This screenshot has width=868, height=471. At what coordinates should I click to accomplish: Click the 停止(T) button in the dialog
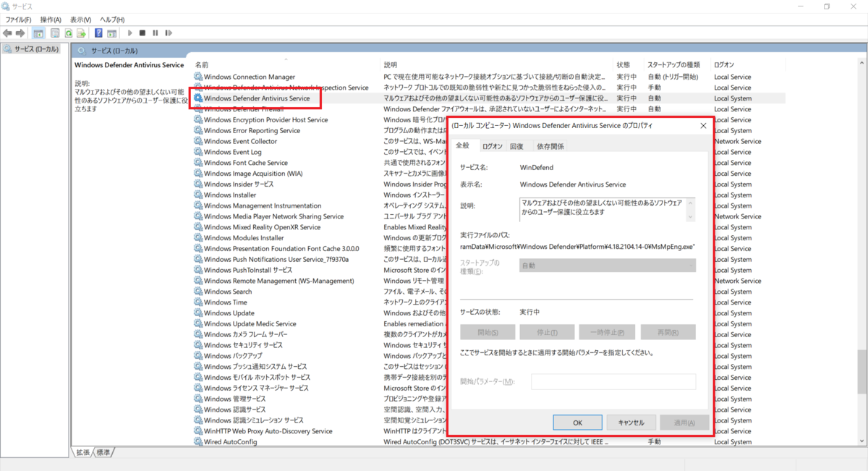(x=548, y=332)
